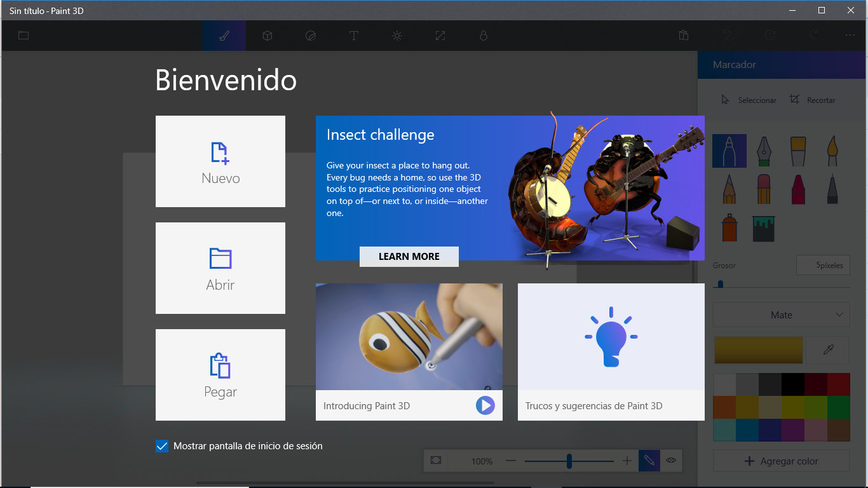Select the Brushes tool in the top toolbar
The image size is (868, 488).
[x=224, y=36]
